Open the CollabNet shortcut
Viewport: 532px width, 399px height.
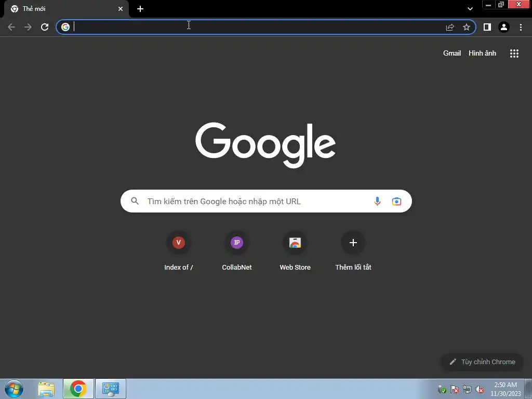point(237,251)
